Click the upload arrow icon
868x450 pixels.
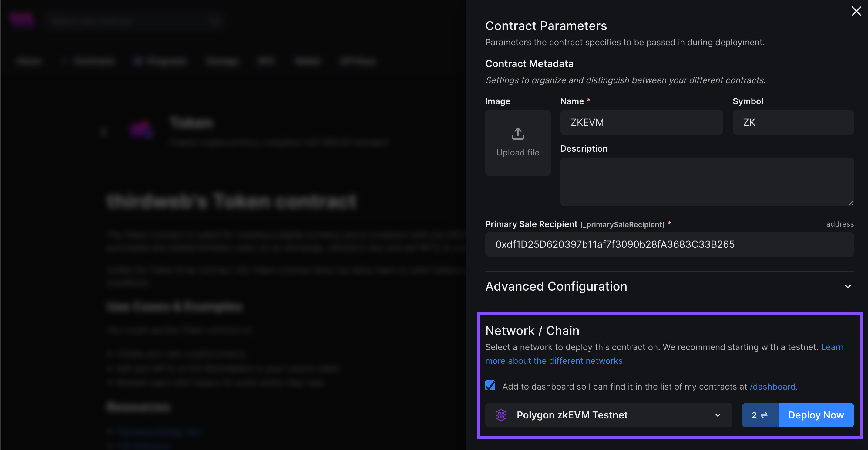[518, 134]
